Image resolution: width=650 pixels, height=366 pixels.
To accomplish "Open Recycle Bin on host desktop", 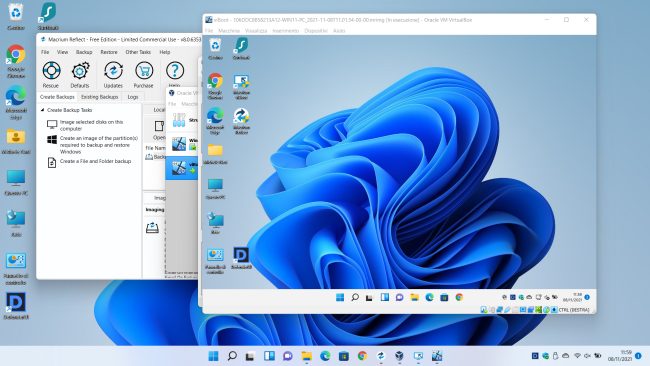I will (16, 17).
